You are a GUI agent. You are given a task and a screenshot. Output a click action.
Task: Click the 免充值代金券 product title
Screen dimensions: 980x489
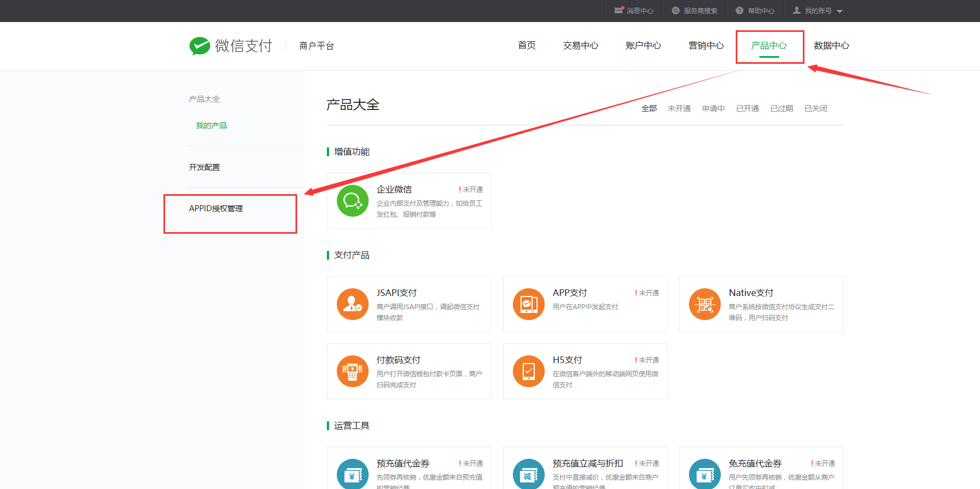755,463
